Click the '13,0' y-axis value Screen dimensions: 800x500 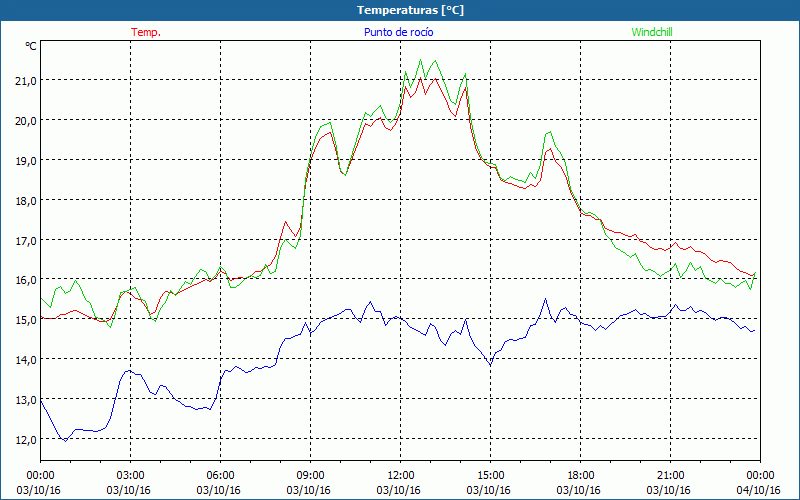point(26,400)
